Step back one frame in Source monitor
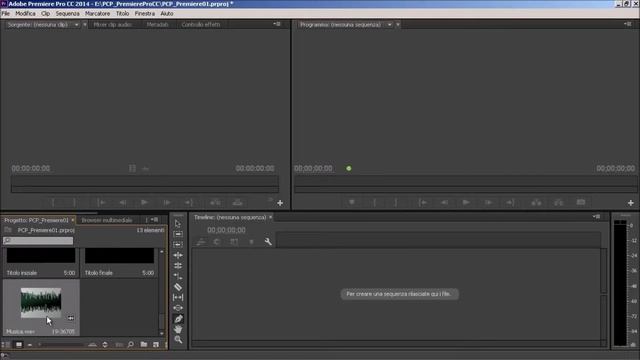Screen dimensions: 640x360 [123, 202]
